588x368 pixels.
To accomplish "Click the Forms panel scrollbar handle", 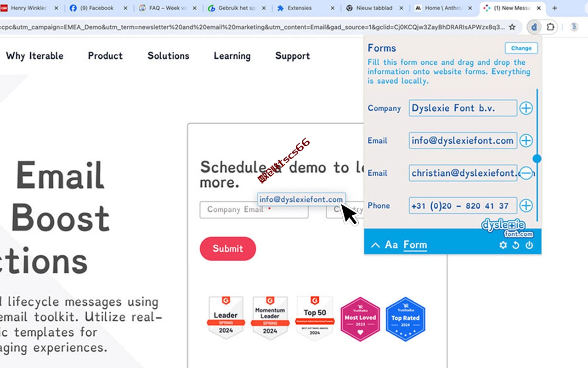I will 537,159.
